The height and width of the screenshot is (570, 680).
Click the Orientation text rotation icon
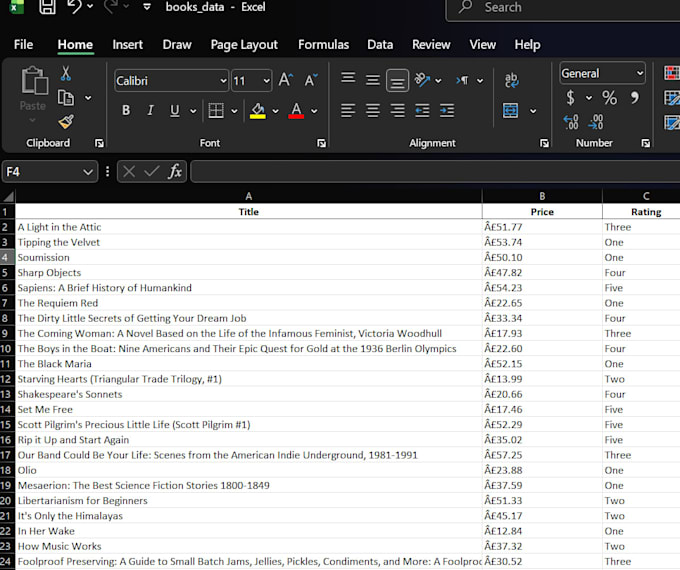pos(422,80)
